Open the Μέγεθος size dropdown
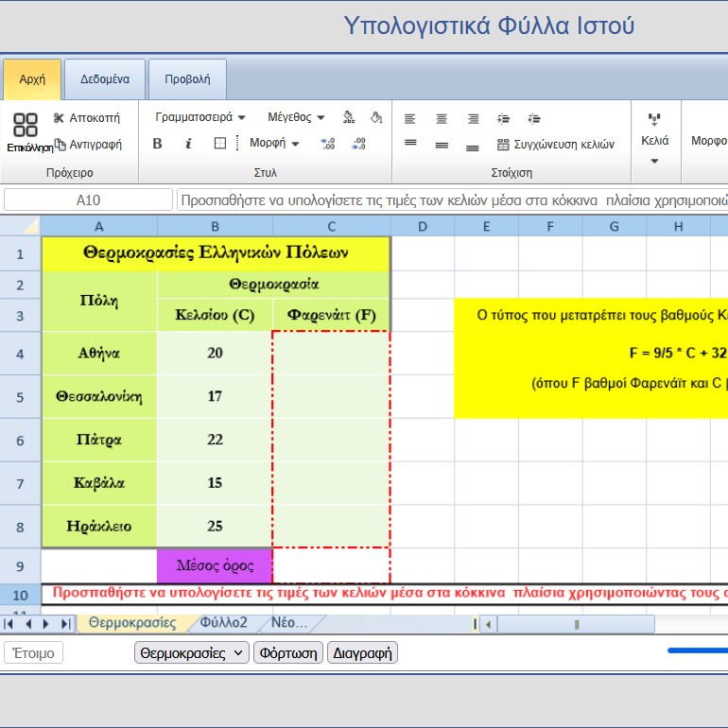728x728 pixels. [x=296, y=117]
